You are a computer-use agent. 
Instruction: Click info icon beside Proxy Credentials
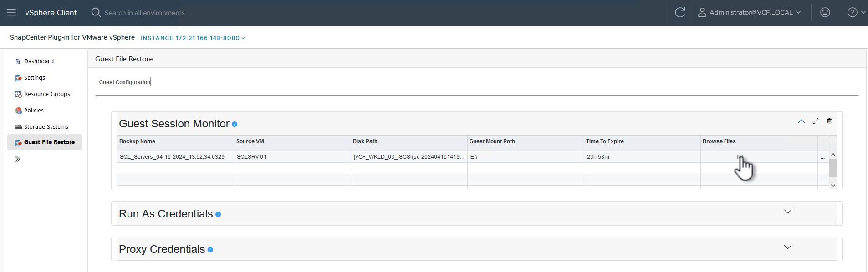pyautogui.click(x=210, y=250)
